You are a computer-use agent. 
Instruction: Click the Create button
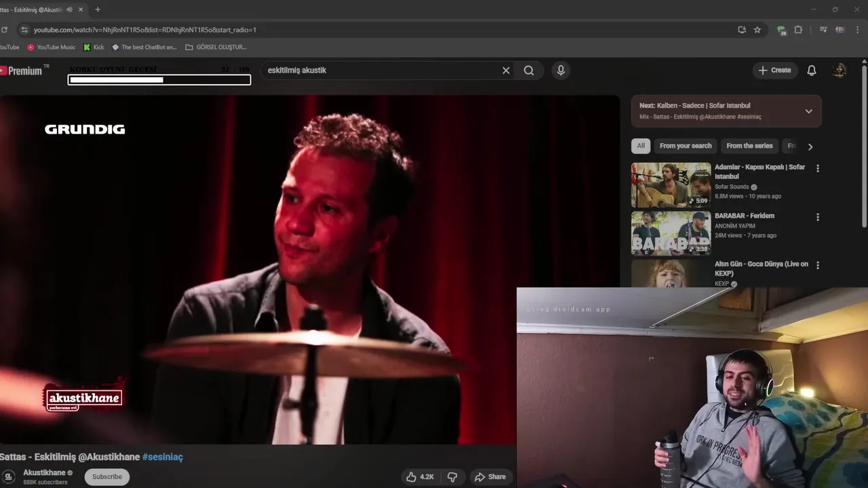[x=774, y=70]
